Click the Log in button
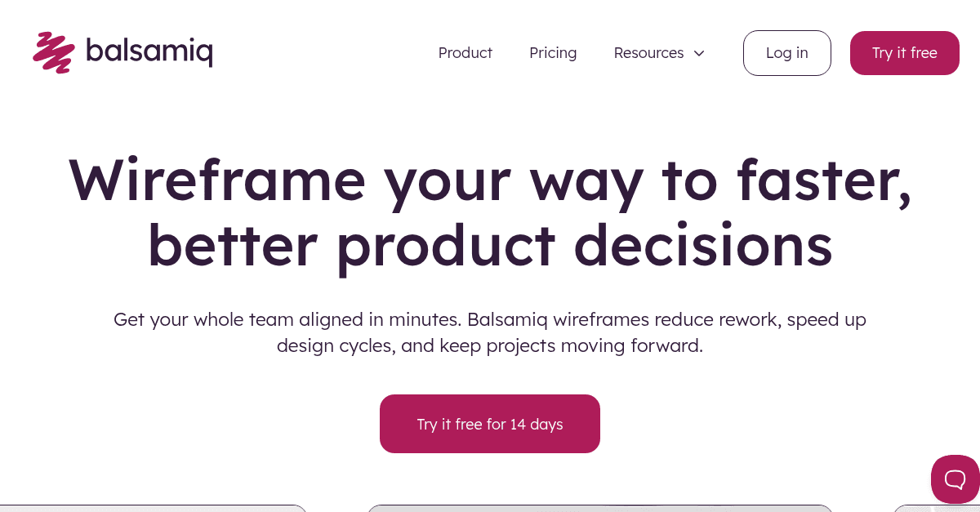980x512 pixels. coord(786,52)
